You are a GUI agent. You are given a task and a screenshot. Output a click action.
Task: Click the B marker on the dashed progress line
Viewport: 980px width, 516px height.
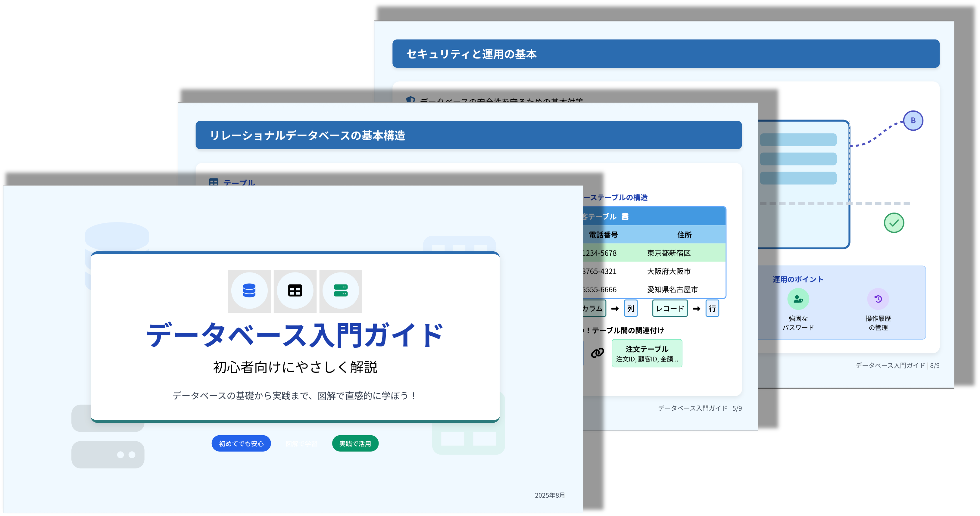[x=913, y=120]
